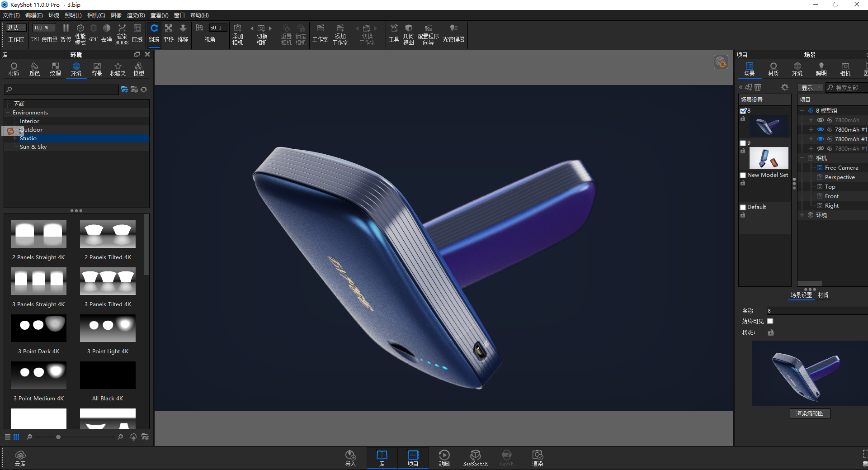Click the Add Camera toolbar icon
The width and height of the screenshot is (868, 470).
click(237, 34)
